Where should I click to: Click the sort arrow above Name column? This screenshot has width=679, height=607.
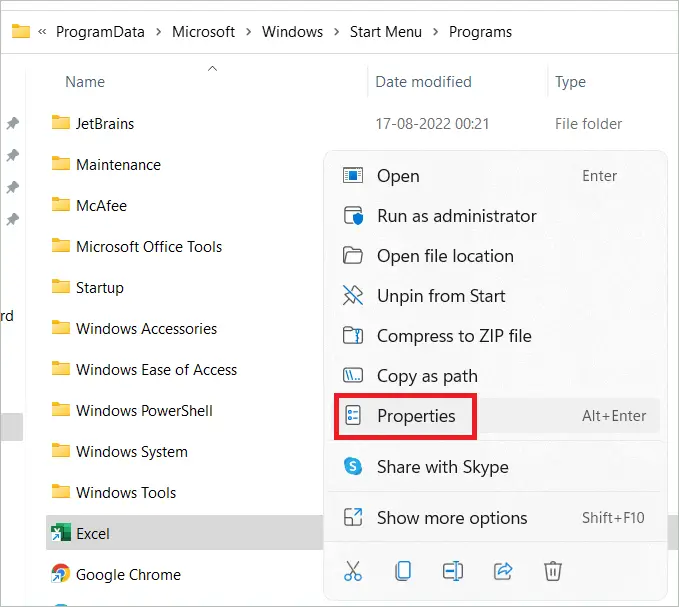pos(212,68)
